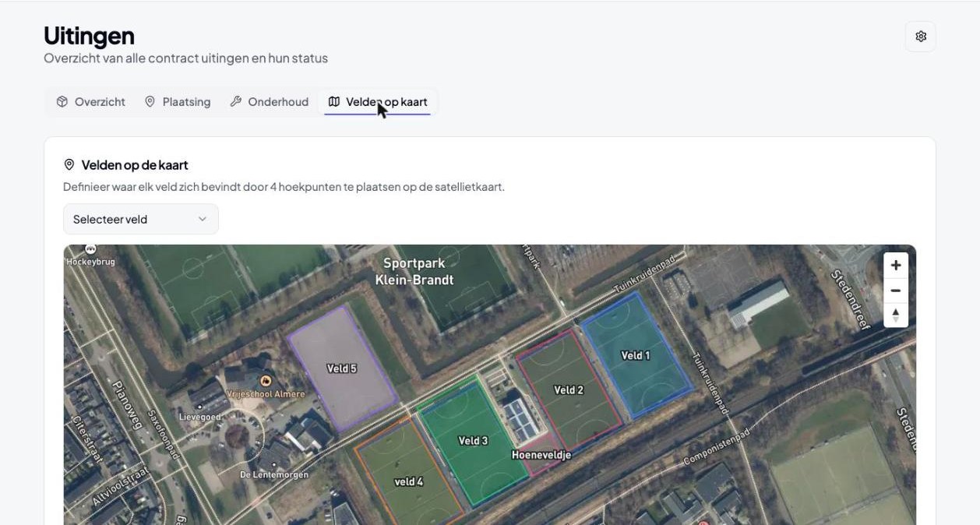Open the Selecteer veld dropdown
Screen dimensions: 980x525
141,219
